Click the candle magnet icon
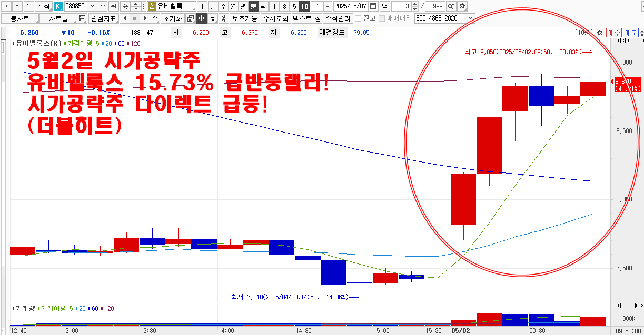Viewport: 644px width, 335px height. pos(213,18)
